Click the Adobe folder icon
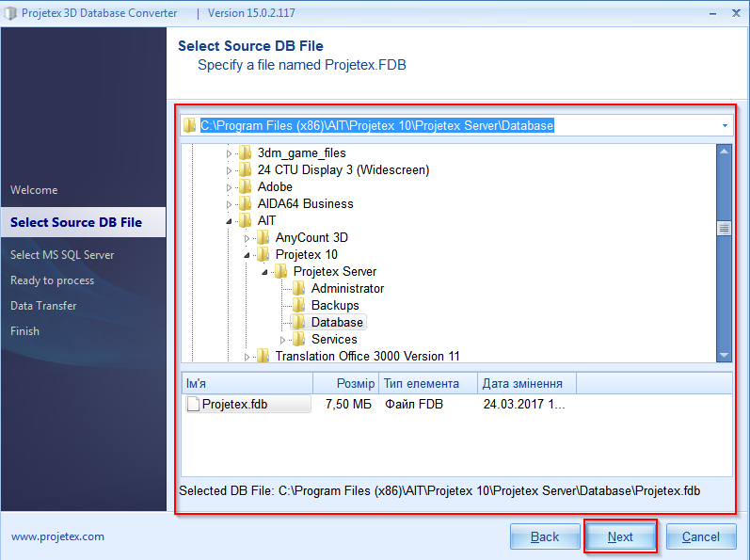Image resolution: width=750 pixels, height=560 pixels. point(245,187)
